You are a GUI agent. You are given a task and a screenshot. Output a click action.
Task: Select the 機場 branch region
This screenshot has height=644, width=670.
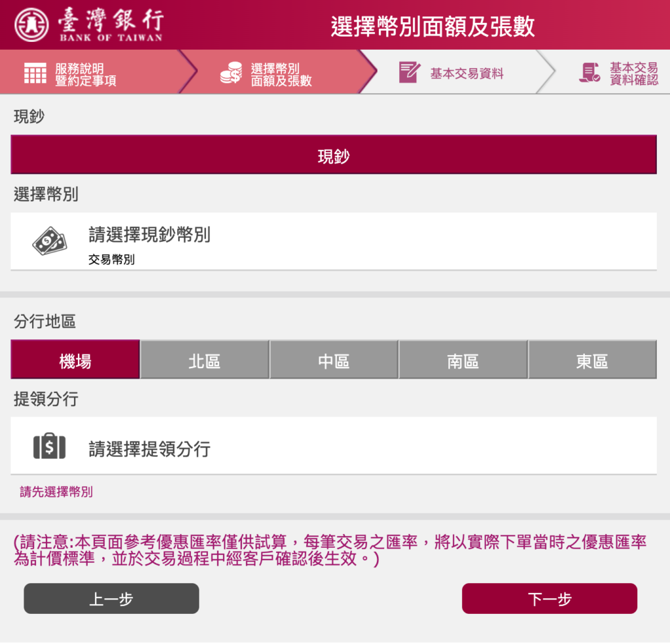click(75, 360)
